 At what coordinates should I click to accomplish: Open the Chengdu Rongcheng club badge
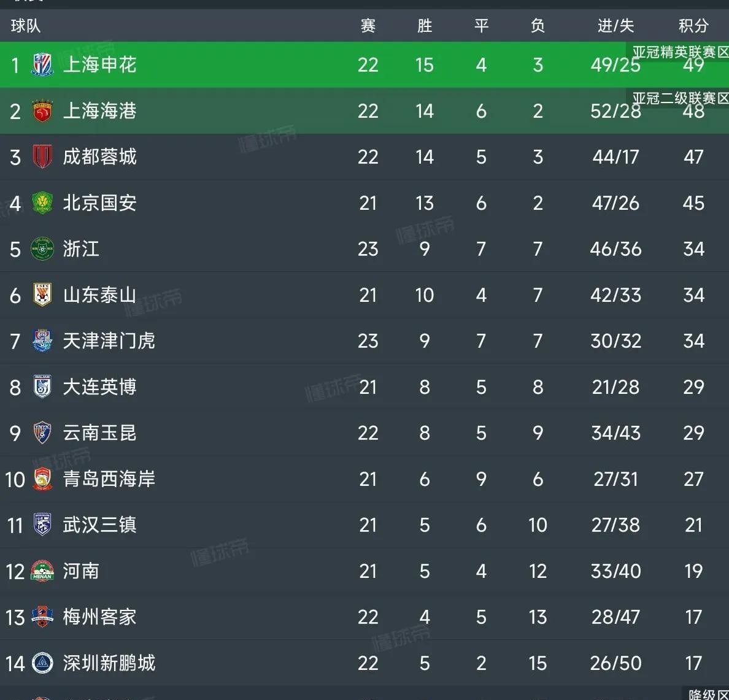(x=42, y=157)
